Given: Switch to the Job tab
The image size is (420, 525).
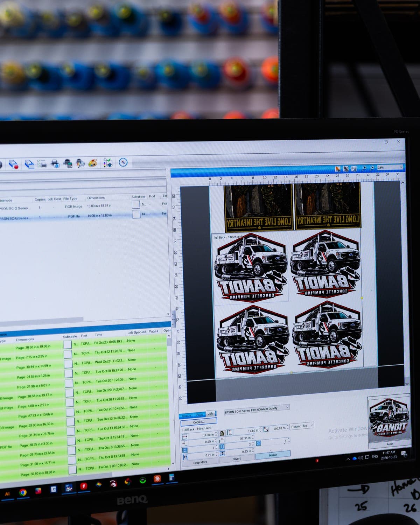Looking at the screenshot, I should click(211, 413).
